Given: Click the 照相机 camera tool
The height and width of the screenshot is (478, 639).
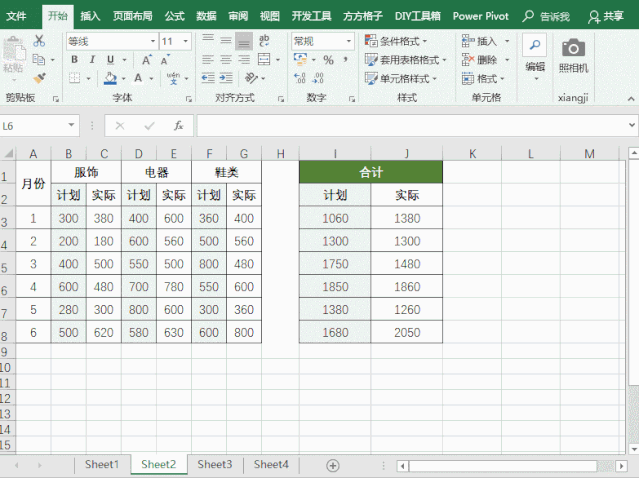Looking at the screenshot, I should pos(573,56).
